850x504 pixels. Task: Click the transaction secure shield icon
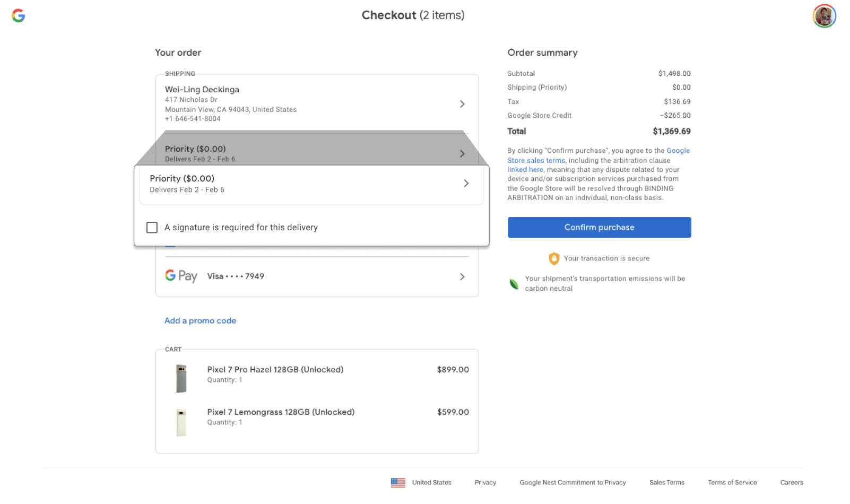(x=553, y=258)
